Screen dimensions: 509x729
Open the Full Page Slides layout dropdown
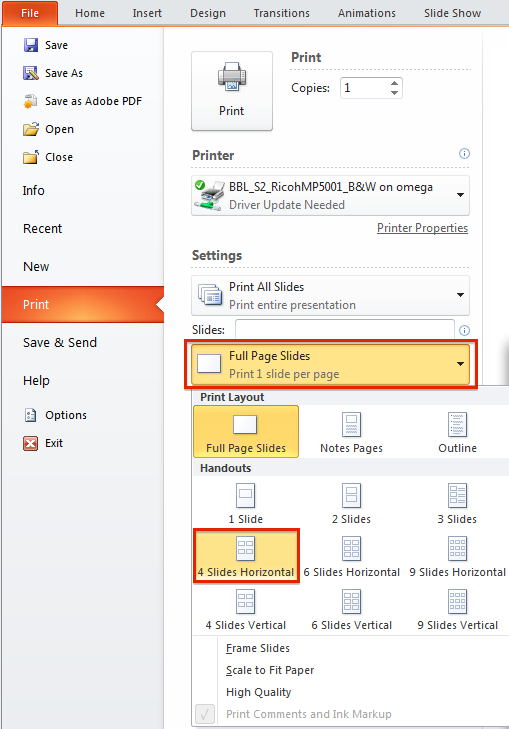click(x=331, y=364)
